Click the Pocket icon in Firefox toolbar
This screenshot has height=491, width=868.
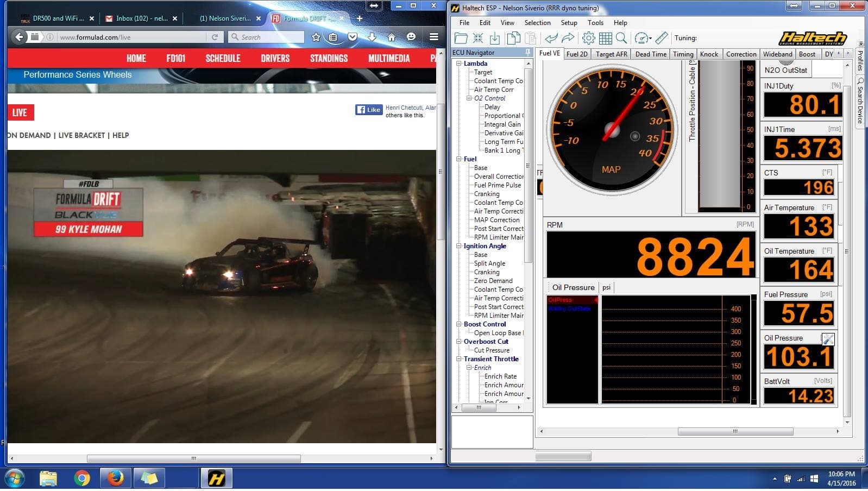(x=353, y=37)
